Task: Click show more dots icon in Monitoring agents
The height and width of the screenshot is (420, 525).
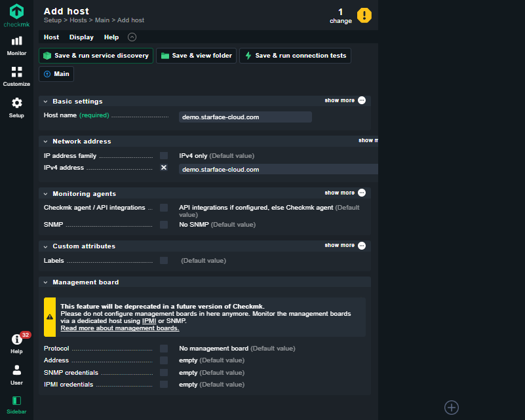Action: click(362, 193)
